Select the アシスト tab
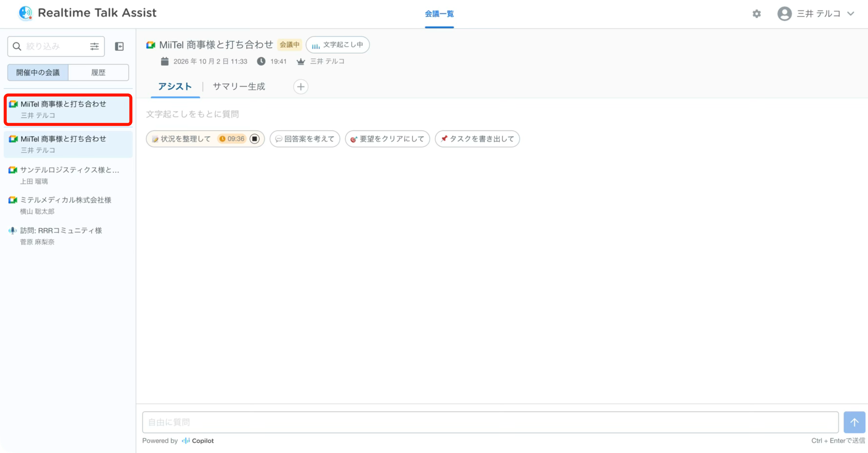The width and height of the screenshot is (868, 453). (175, 87)
